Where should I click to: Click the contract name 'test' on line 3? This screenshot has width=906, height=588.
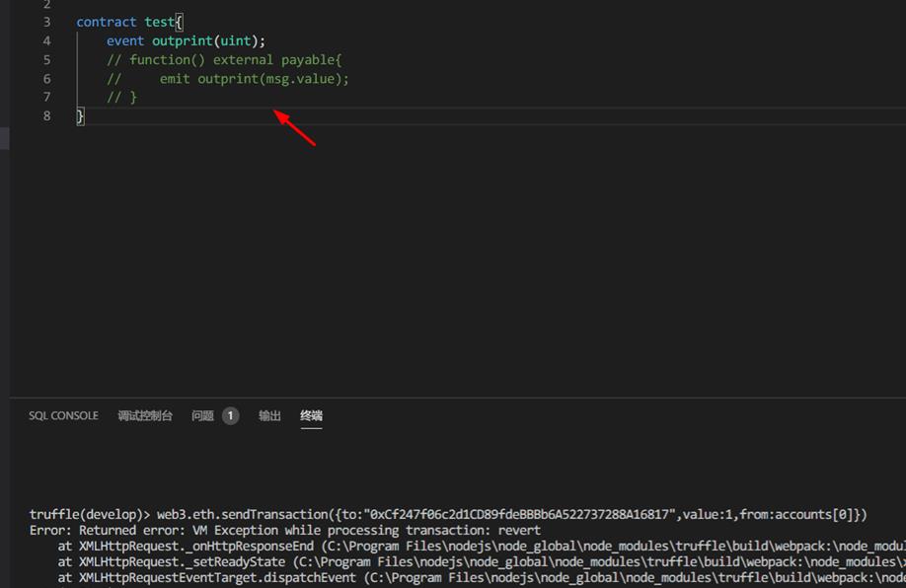click(160, 22)
